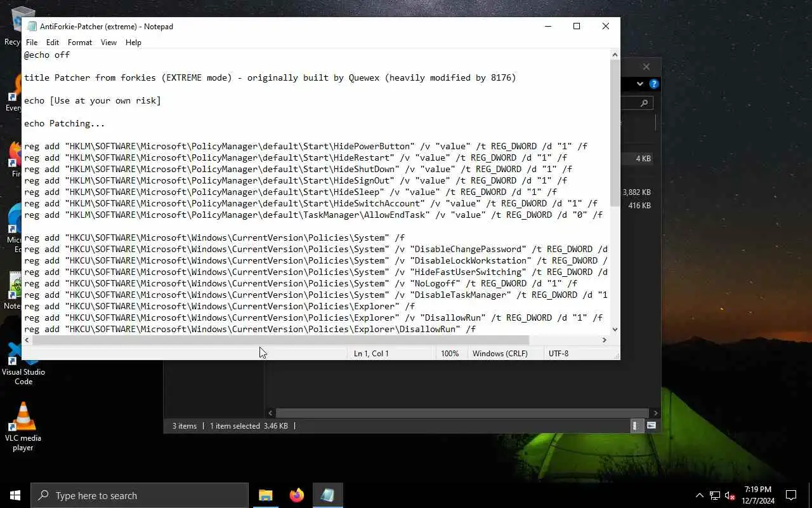The width and height of the screenshot is (812, 508).
Task: Expand the File Explorer ribbon chevron
Action: click(640, 84)
